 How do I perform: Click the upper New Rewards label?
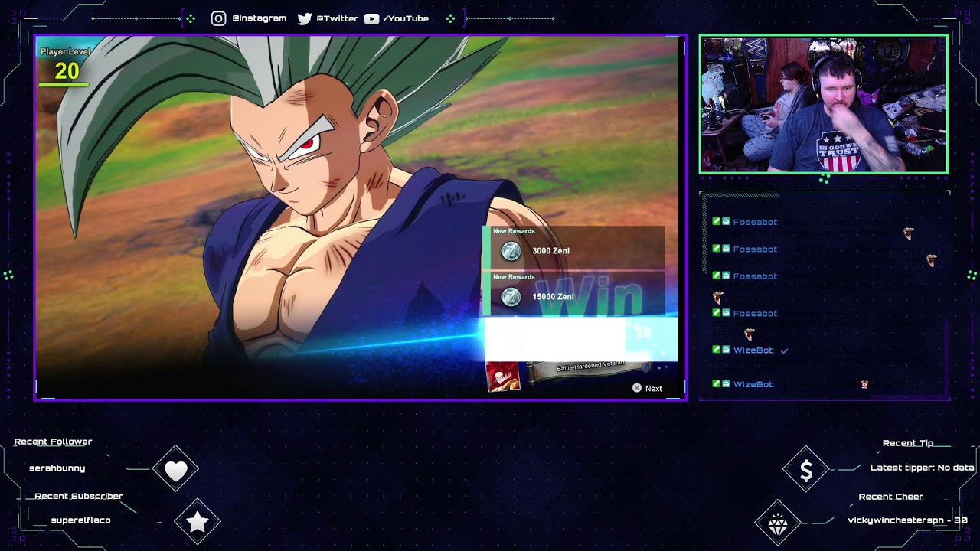pos(514,231)
